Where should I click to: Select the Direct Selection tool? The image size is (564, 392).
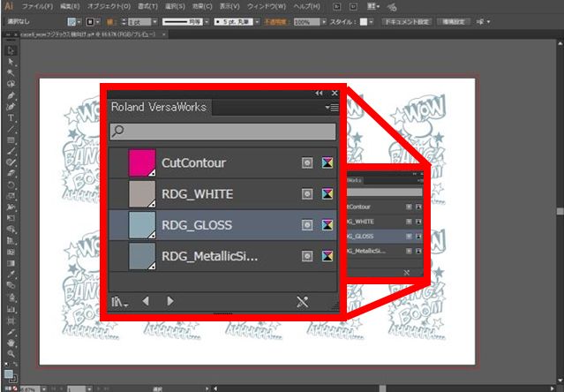coord(11,62)
